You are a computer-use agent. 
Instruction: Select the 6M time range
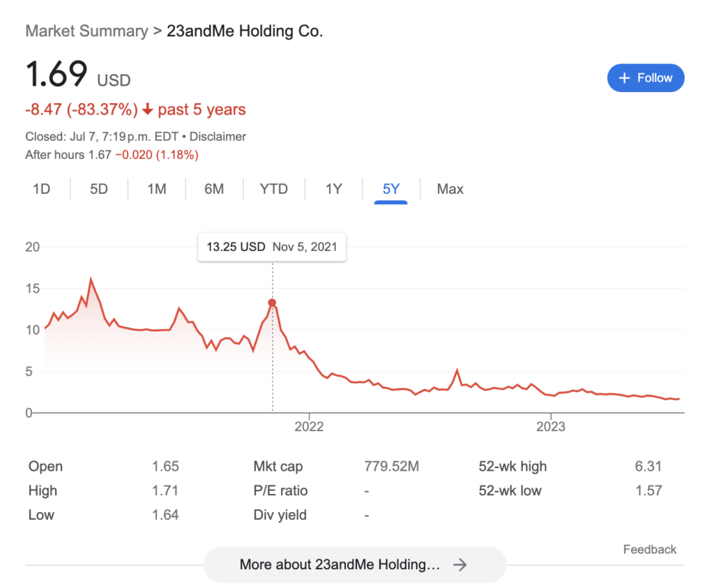tap(214, 189)
